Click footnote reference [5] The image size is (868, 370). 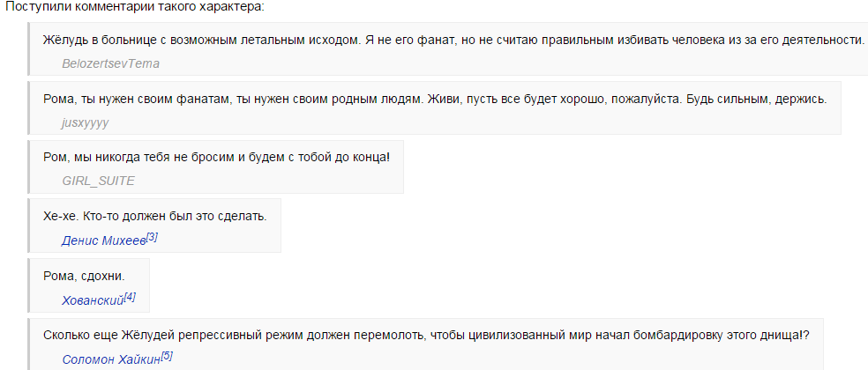click(x=168, y=356)
